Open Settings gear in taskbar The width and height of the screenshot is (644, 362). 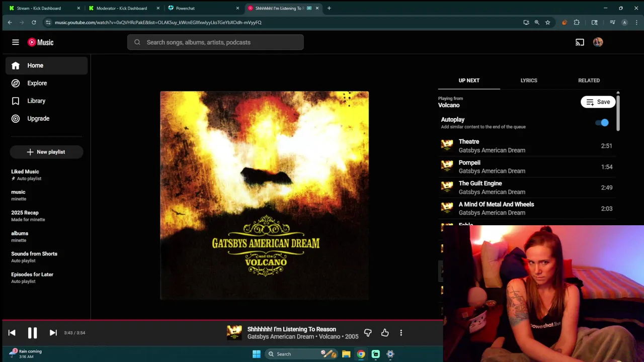point(390,354)
